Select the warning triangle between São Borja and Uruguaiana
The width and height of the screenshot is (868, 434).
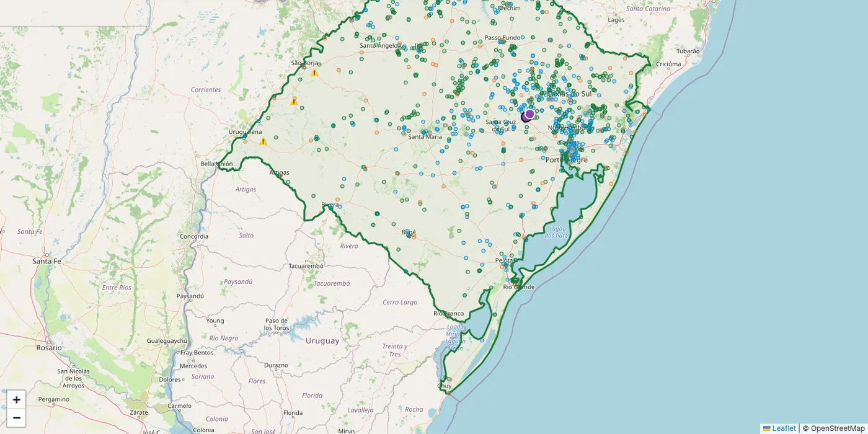[294, 100]
